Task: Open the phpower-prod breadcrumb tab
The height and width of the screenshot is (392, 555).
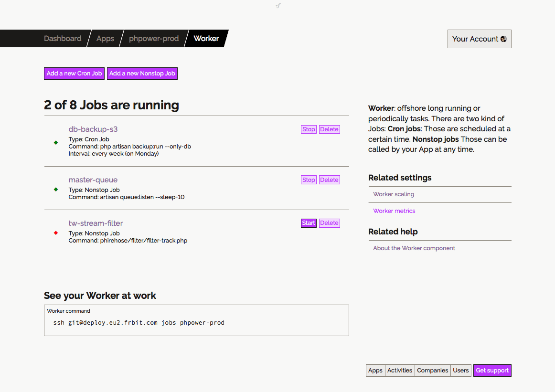Action: (154, 39)
